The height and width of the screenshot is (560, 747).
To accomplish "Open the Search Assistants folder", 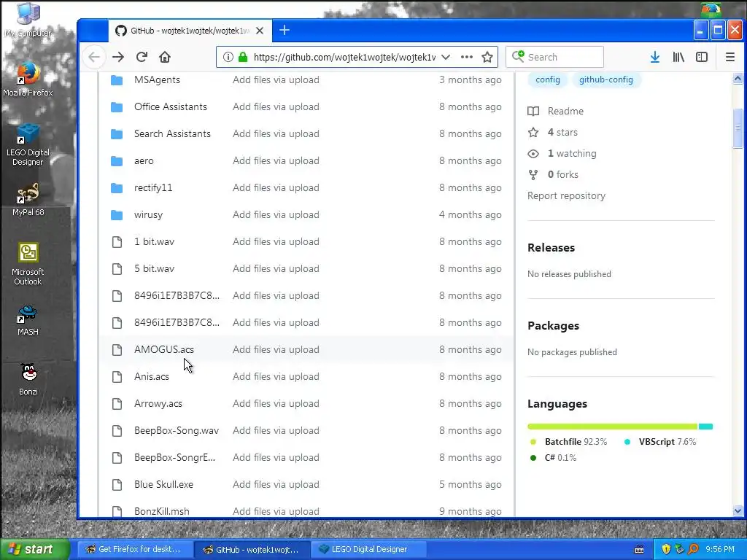I will (x=172, y=134).
